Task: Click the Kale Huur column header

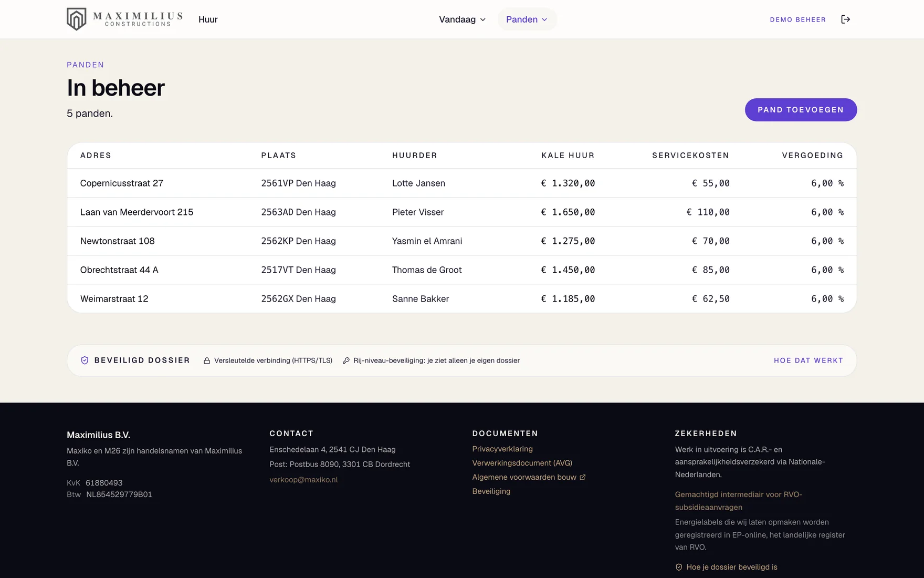Action: tap(568, 156)
